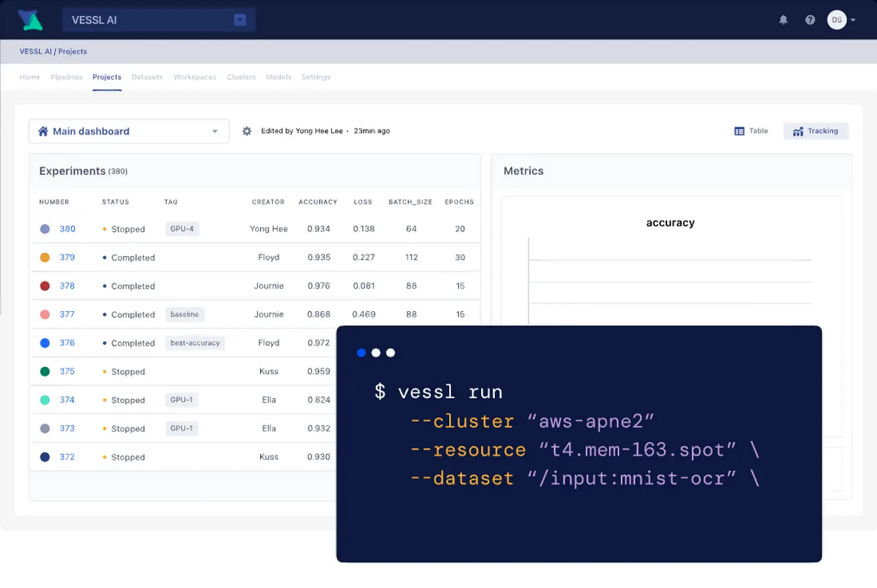Sort by the NUMBER column header
The height and width of the screenshot is (588, 877).
pos(54,202)
